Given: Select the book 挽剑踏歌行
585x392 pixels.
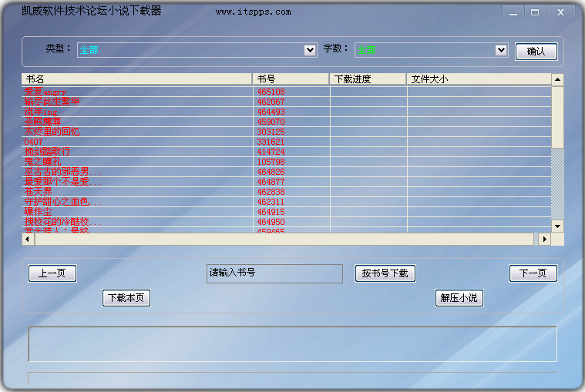Looking at the screenshot, I should click(47, 152).
